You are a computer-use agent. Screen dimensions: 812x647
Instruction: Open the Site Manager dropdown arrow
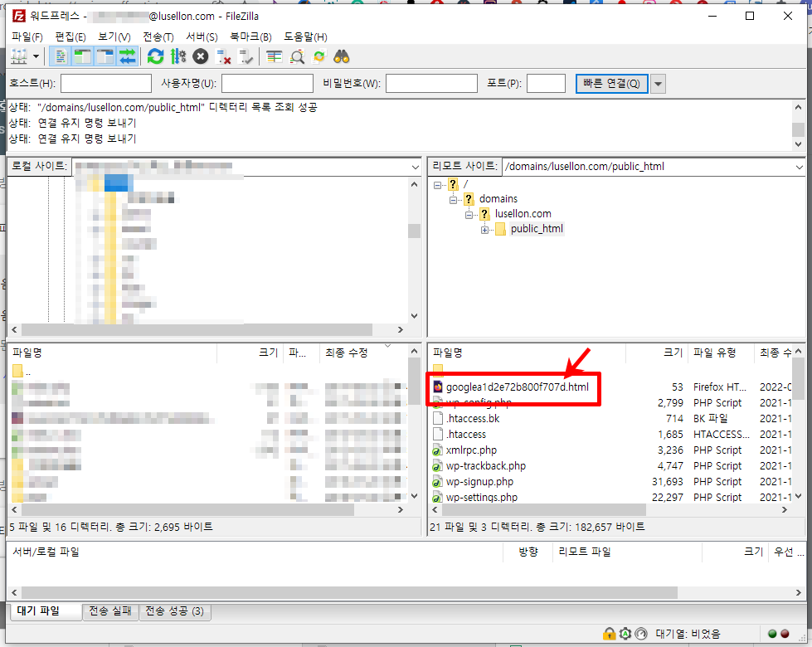point(36,56)
